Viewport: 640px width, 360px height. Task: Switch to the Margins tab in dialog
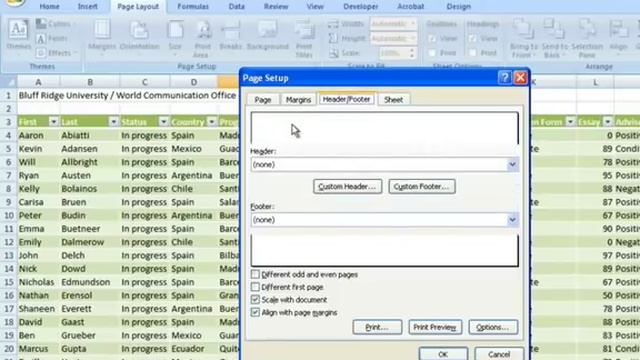coord(298,100)
